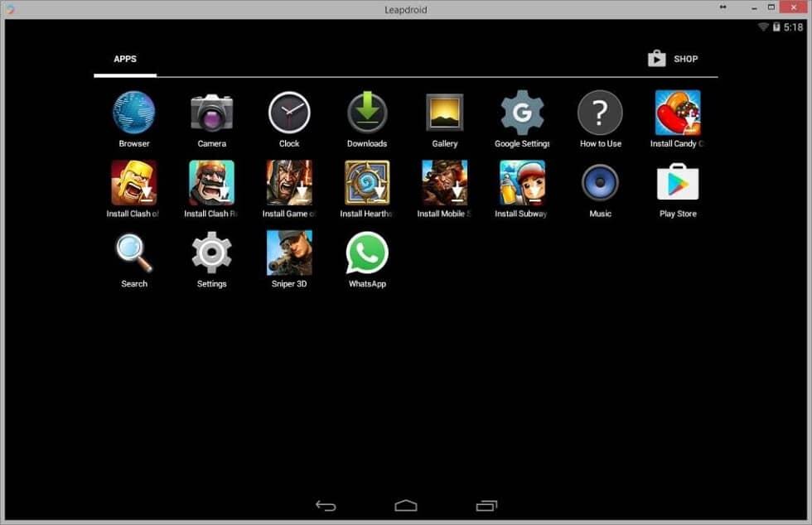The image size is (812, 525).
Task: Open the Music app
Action: point(599,183)
